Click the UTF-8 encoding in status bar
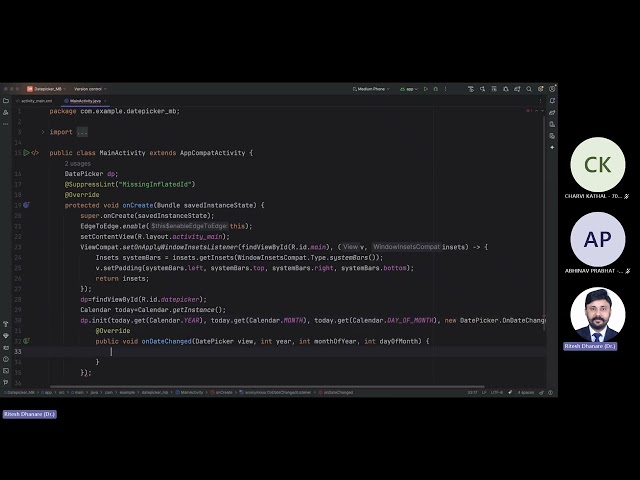The width and height of the screenshot is (640, 480). (497, 392)
